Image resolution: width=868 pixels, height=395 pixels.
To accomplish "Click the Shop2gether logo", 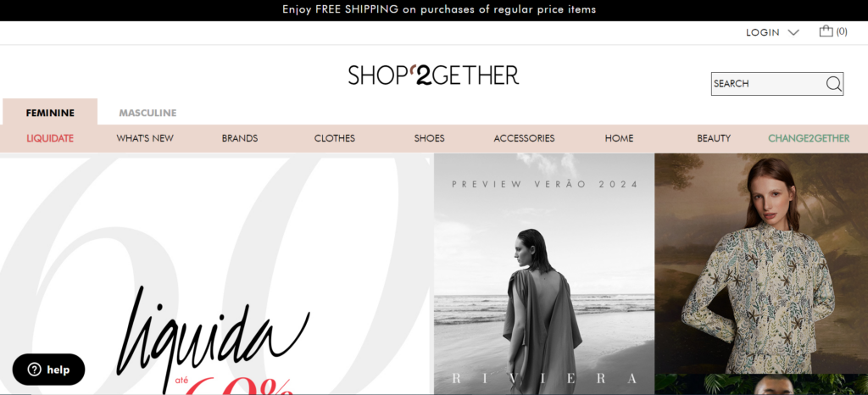I will tap(433, 75).
